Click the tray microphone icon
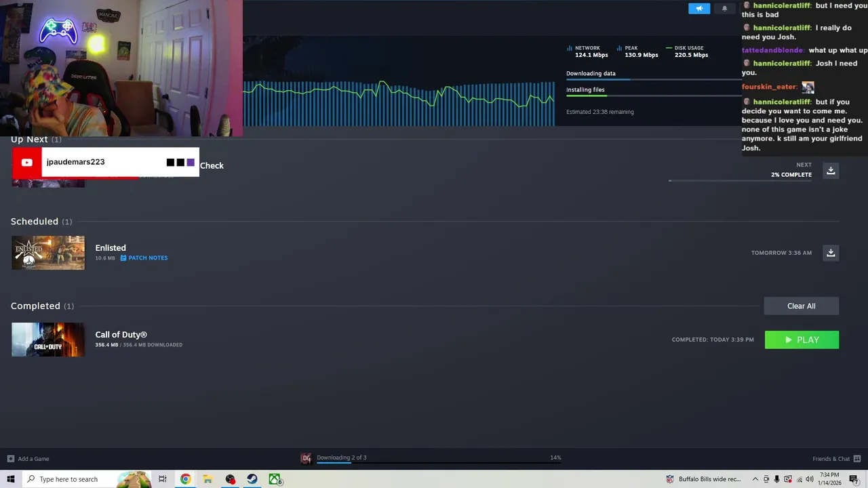The height and width of the screenshot is (488, 868). tap(777, 479)
